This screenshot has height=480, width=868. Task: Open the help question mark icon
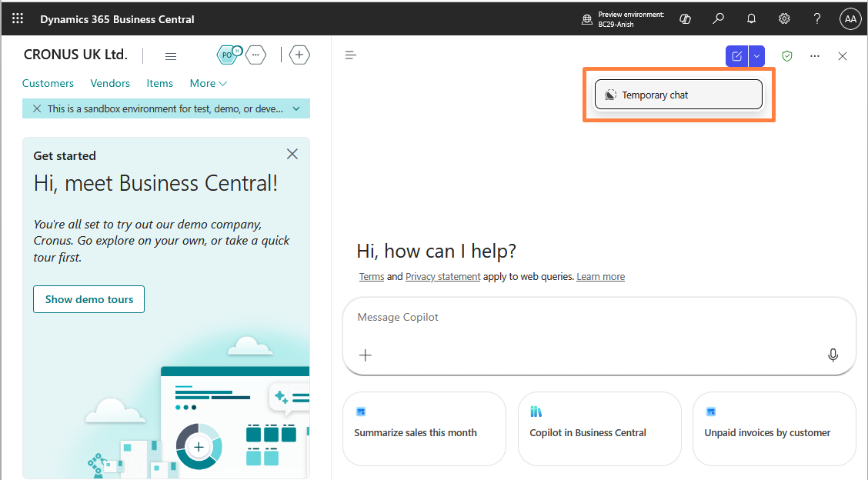(x=817, y=18)
